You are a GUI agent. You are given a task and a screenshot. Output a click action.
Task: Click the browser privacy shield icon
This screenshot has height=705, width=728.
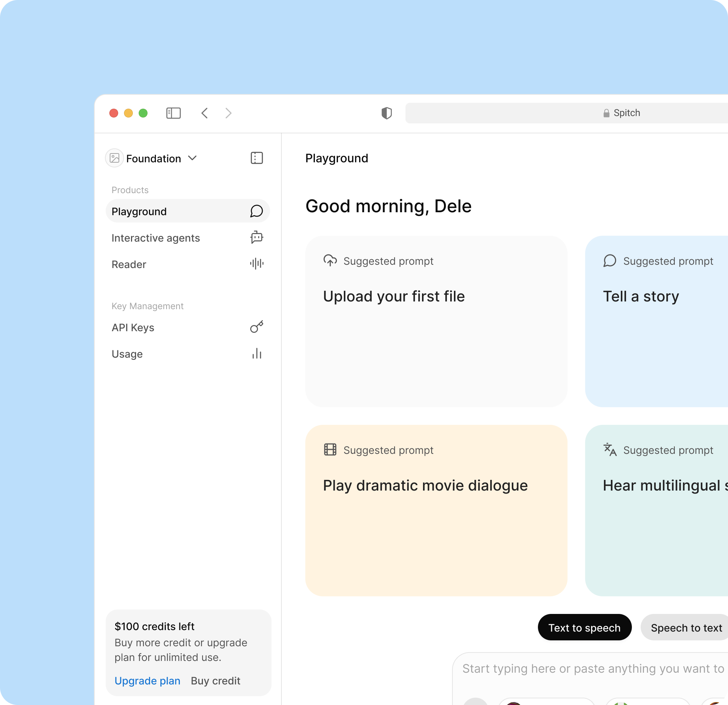tap(386, 113)
